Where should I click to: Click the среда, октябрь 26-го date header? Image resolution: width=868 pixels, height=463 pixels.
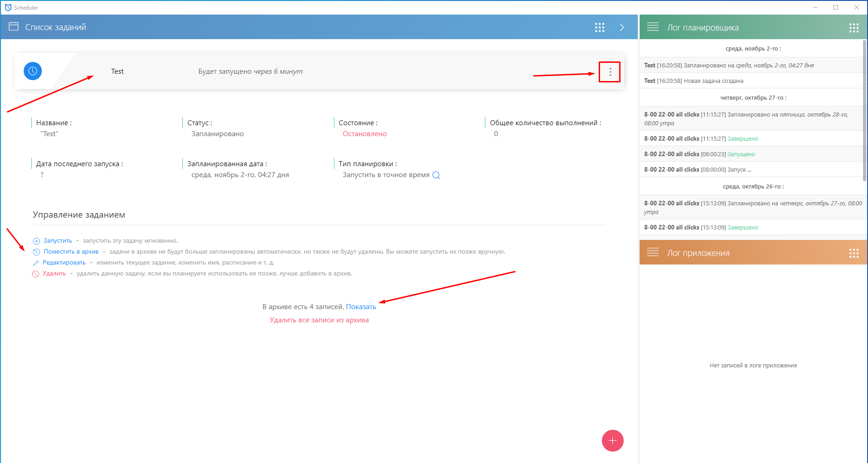click(x=753, y=186)
